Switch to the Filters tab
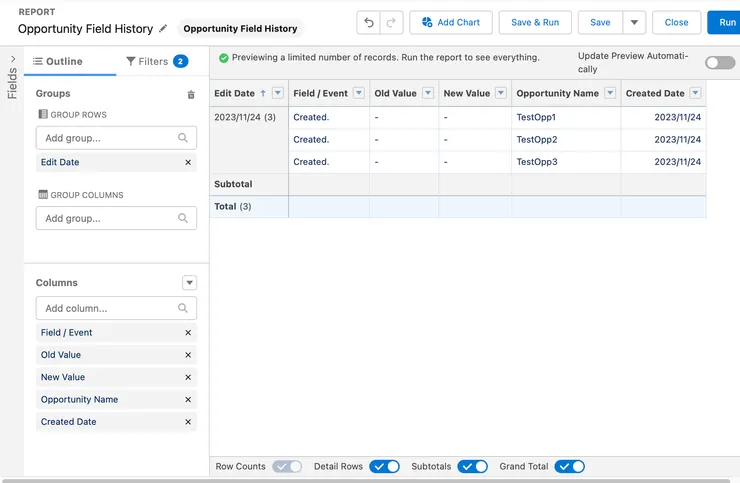Screen dimensions: 740x483 pos(157,61)
